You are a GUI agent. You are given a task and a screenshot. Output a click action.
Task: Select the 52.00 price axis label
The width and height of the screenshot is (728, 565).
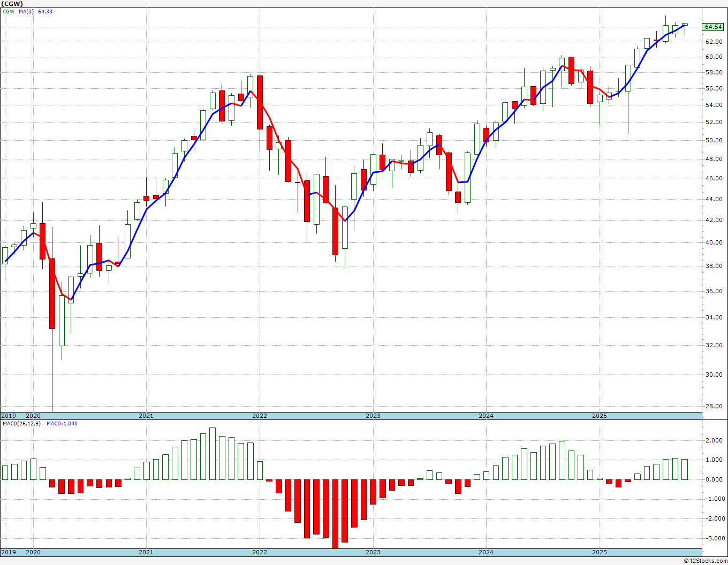coord(714,122)
